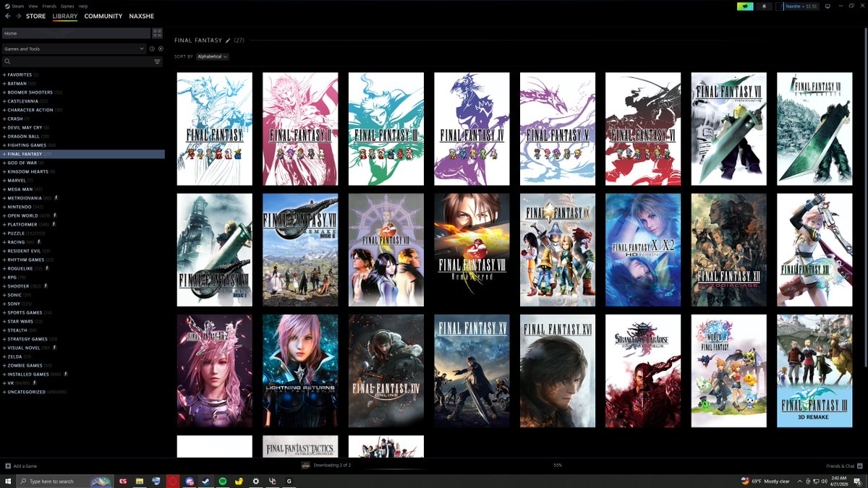868x488 pixels.
Task: Open Steam from the Windows taskbar
Action: [206, 481]
